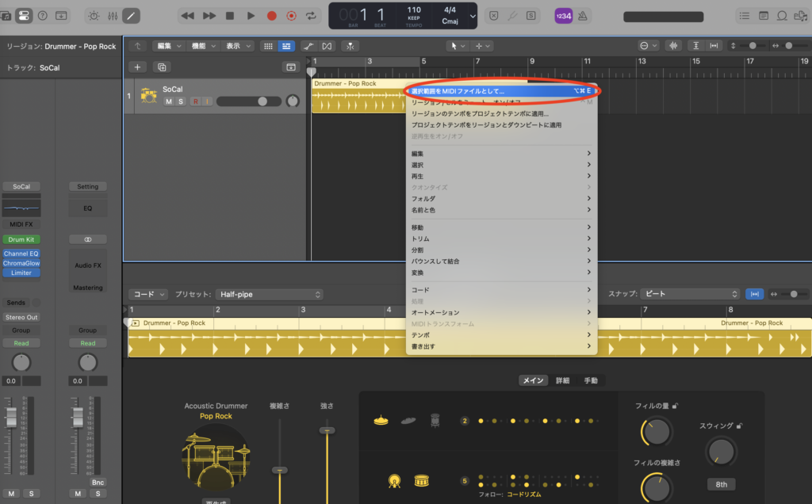Click the Catch Playhead icon

tap(350, 46)
